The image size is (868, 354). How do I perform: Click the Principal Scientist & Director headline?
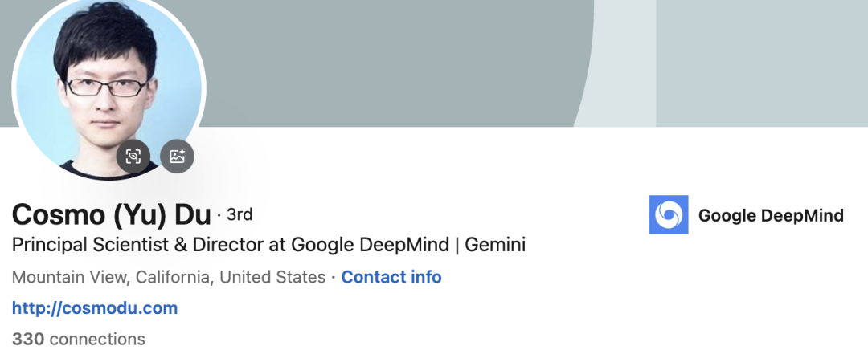[268, 245]
